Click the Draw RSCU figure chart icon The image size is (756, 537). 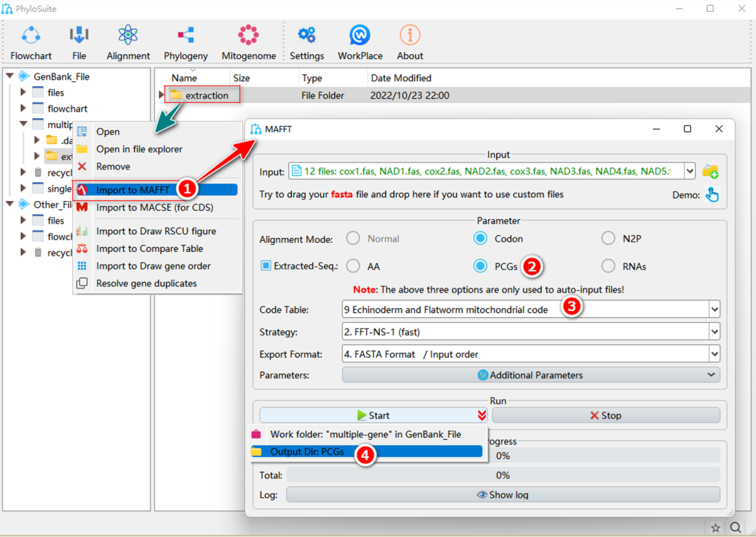tap(83, 231)
